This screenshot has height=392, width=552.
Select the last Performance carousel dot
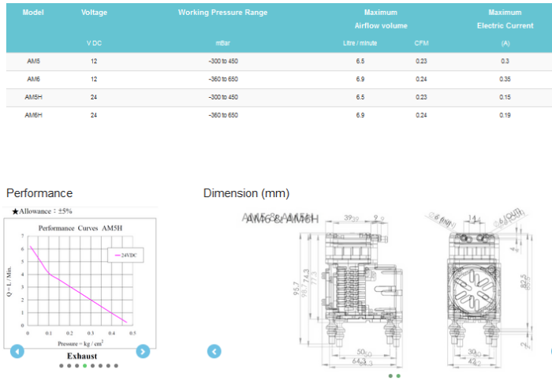click(117, 366)
